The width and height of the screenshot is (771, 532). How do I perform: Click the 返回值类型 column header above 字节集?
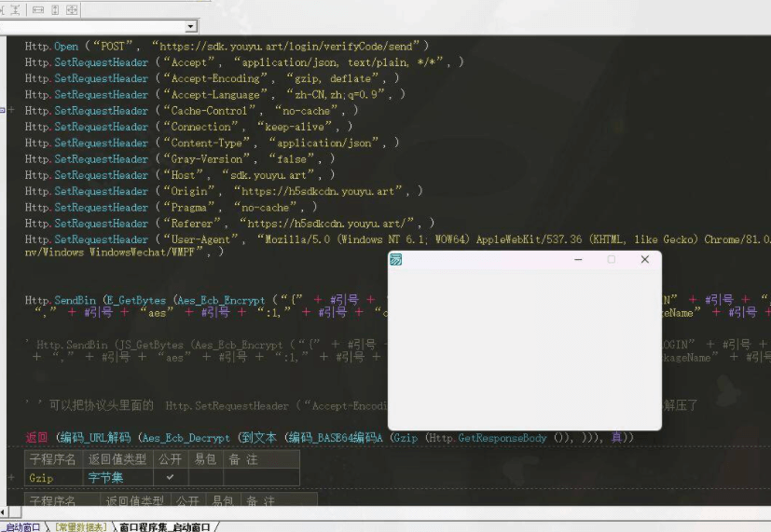pyautogui.click(x=117, y=459)
